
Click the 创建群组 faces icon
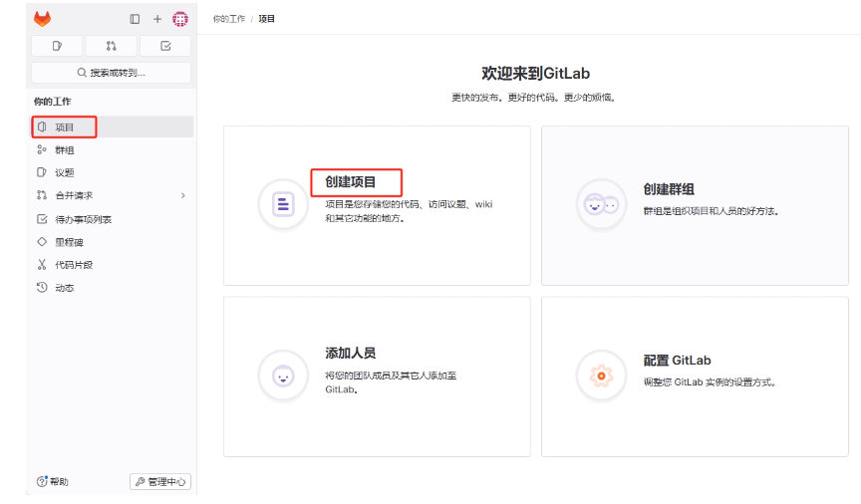point(601,205)
